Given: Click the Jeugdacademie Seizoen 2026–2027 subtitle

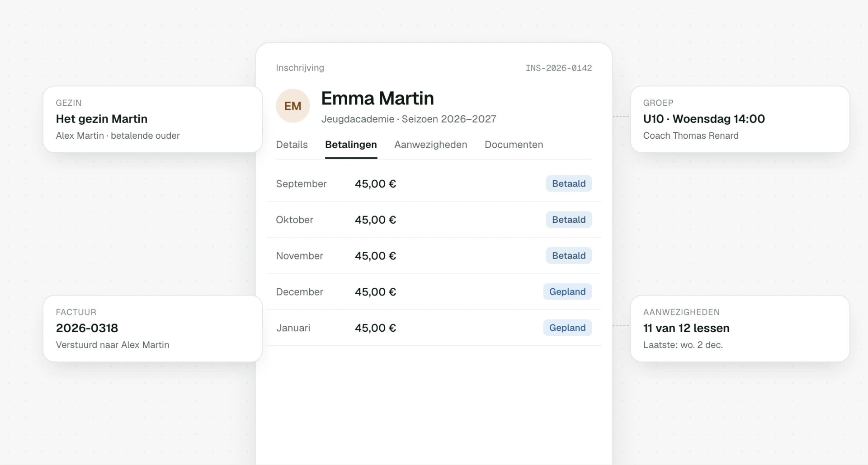Looking at the screenshot, I should (409, 119).
